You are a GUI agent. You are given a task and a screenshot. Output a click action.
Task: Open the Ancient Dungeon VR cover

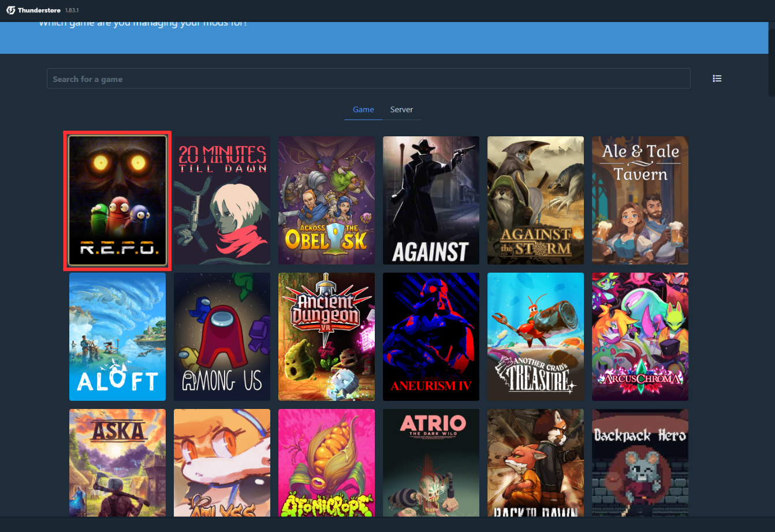pos(326,337)
